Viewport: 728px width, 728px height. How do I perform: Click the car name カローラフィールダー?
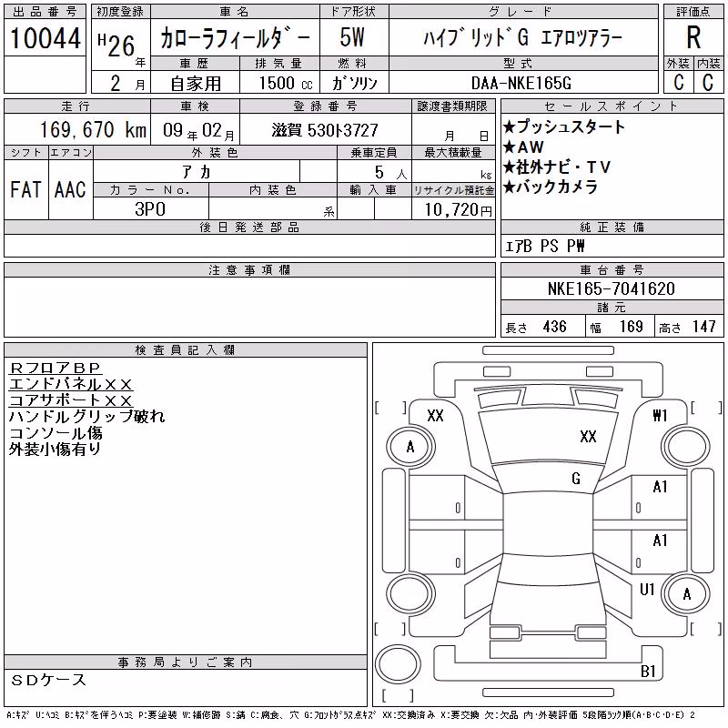click(235, 38)
